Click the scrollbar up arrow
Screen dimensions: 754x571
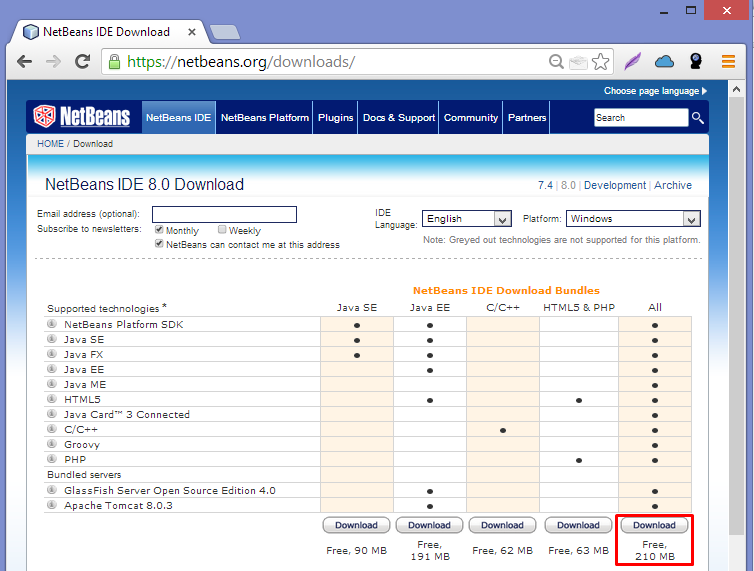click(x=736, y=89)
